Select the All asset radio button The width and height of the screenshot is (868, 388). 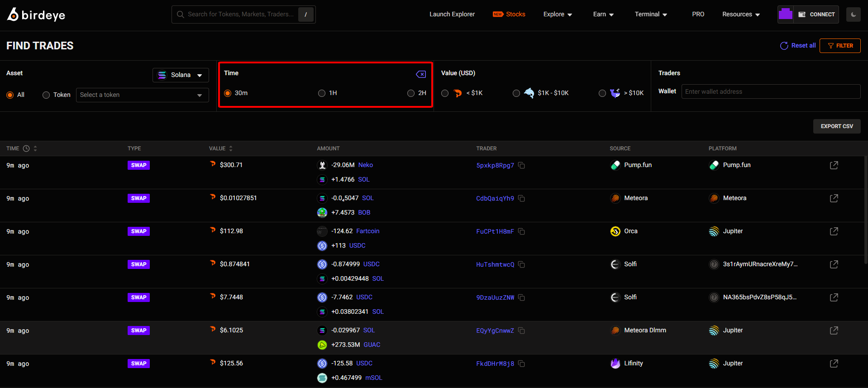coord(10,95)
